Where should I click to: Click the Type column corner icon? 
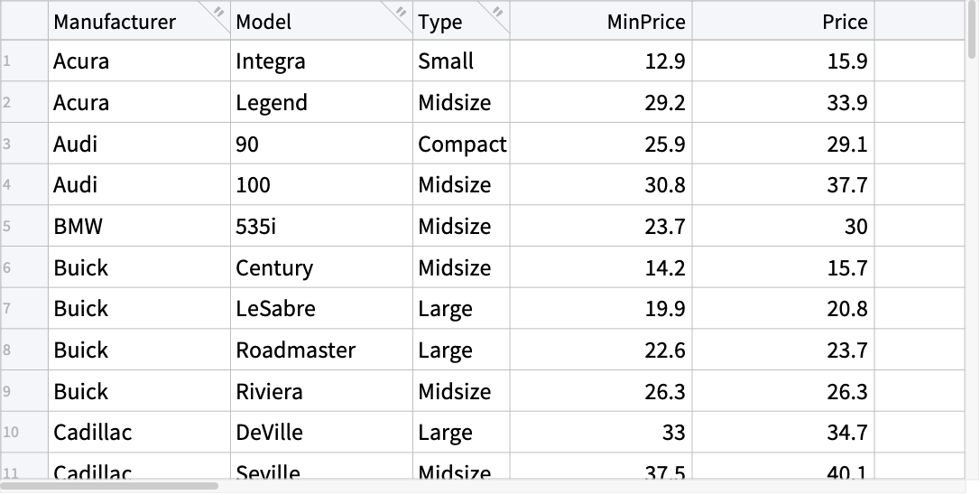pyautogui.click(x=497, y=11)
